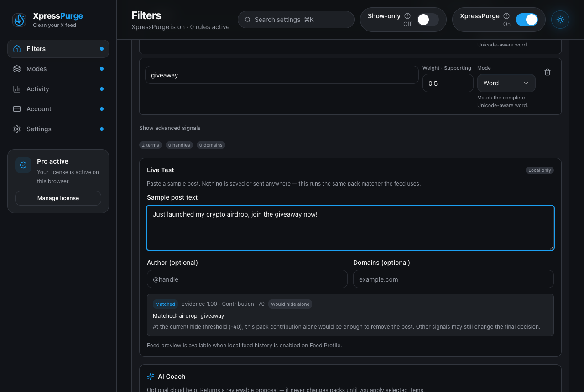
Task: Click the Local only badge
Action: click(x=540, y=170)
